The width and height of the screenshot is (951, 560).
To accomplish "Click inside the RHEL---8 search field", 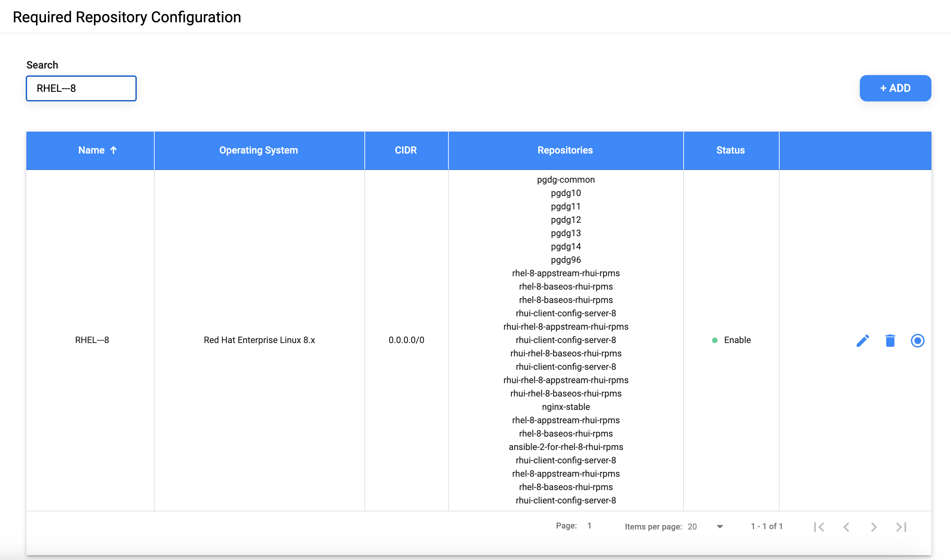I will [x=81, y=88].
